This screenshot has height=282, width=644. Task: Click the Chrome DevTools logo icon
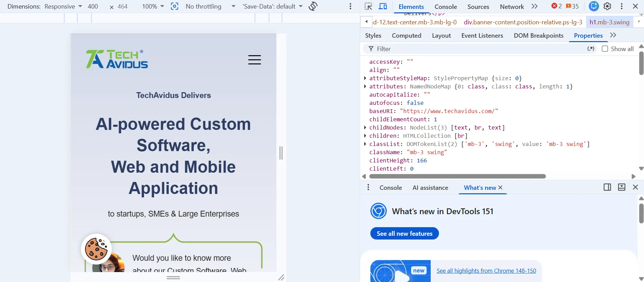tap(379, 211)
